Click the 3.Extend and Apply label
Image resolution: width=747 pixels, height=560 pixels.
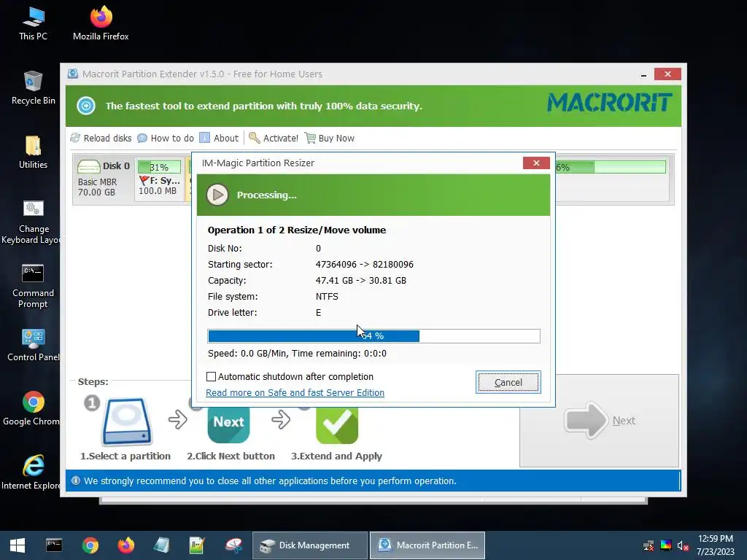337,456
